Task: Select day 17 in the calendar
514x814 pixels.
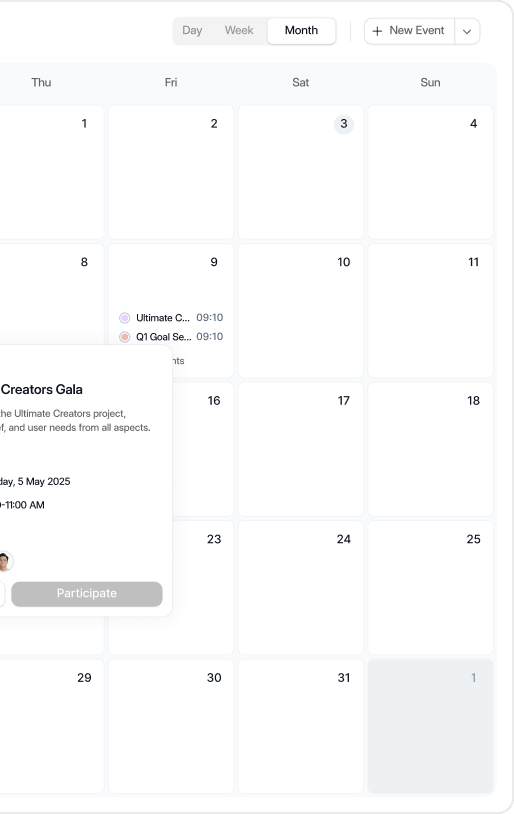Action: click(301, 449)
